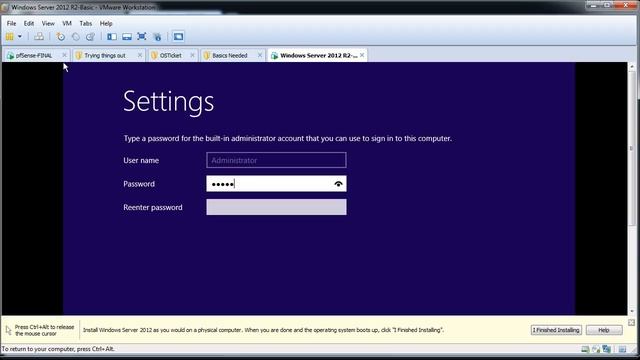Toggle the library sidebar view icon
Screen dimensions: 640x360
tap(111, 37)
